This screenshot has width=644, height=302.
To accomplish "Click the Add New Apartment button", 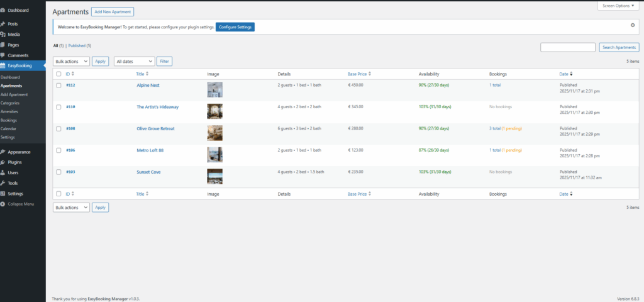I will click(113, 12).
